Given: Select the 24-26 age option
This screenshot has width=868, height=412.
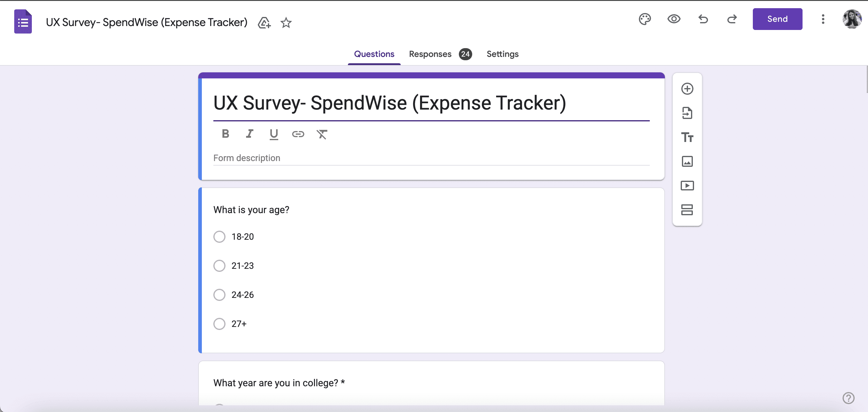Looking at the screenshot, I should coord(219,295).
